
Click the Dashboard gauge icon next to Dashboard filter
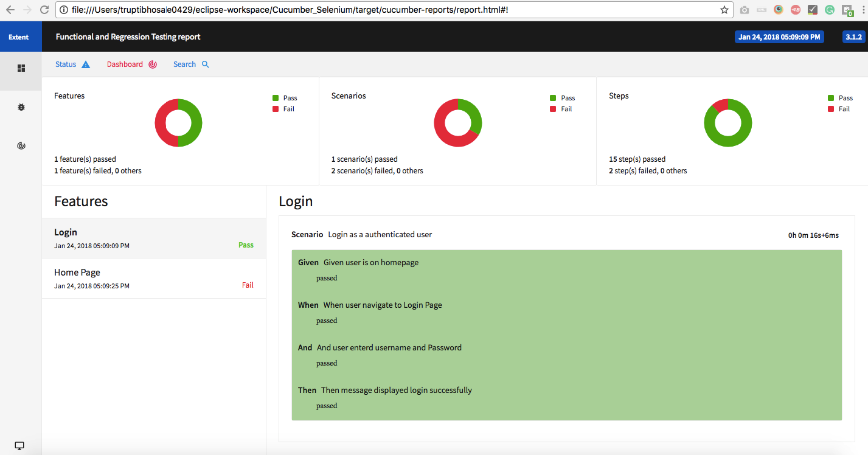pyautogui.click(x=151, y=64)
